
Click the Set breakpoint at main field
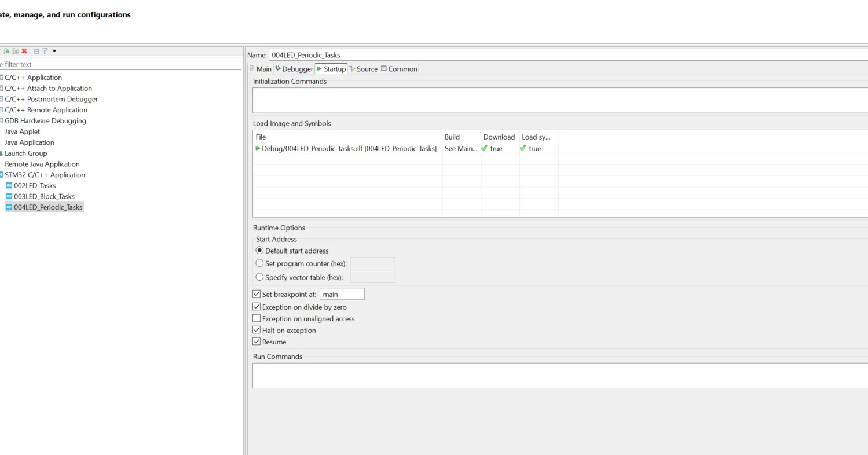(x=342, y=294)
